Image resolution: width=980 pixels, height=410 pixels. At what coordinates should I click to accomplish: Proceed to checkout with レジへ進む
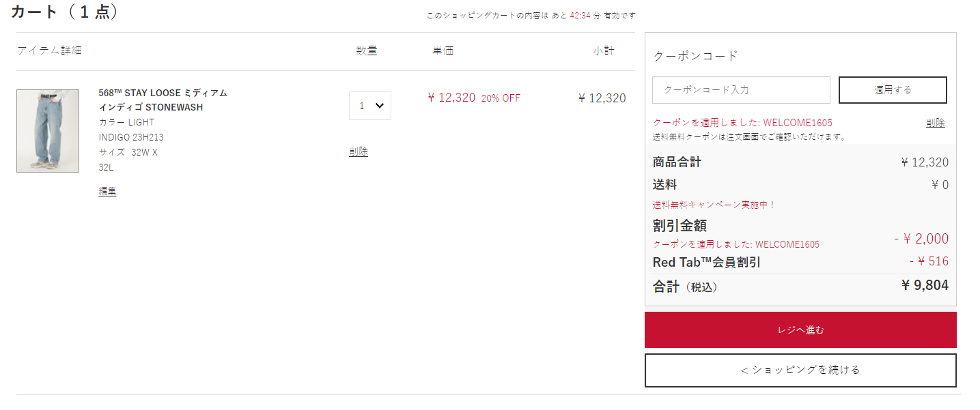(800, 330)
